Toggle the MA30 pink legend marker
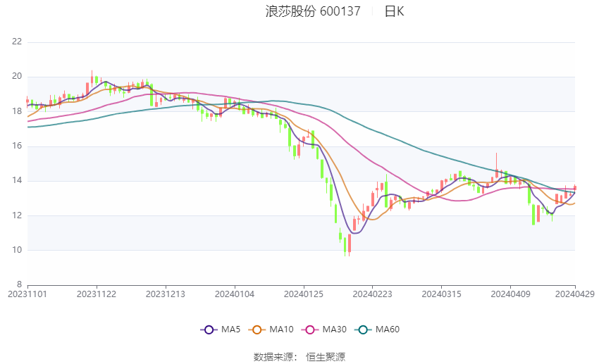 310,330
